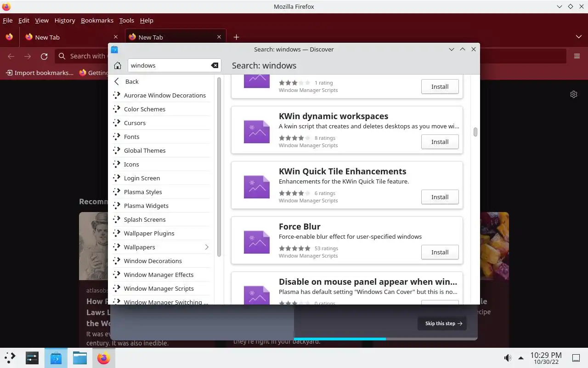The height and width of the screenshot is (368, 588).
Task: Click the show desktop button
Action: pyautogui.click(x=576, y=357)
